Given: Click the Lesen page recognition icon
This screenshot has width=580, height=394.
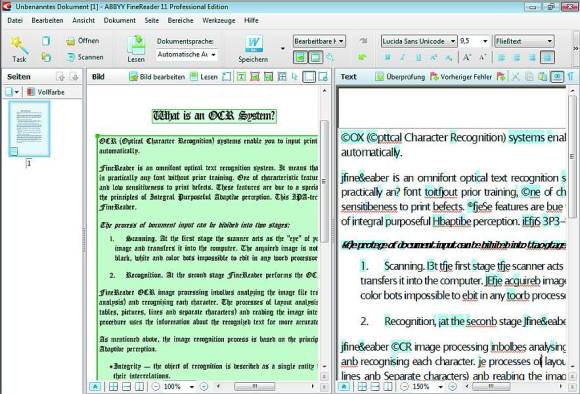Looking at the screenshot, I should (x=136, y=44).
